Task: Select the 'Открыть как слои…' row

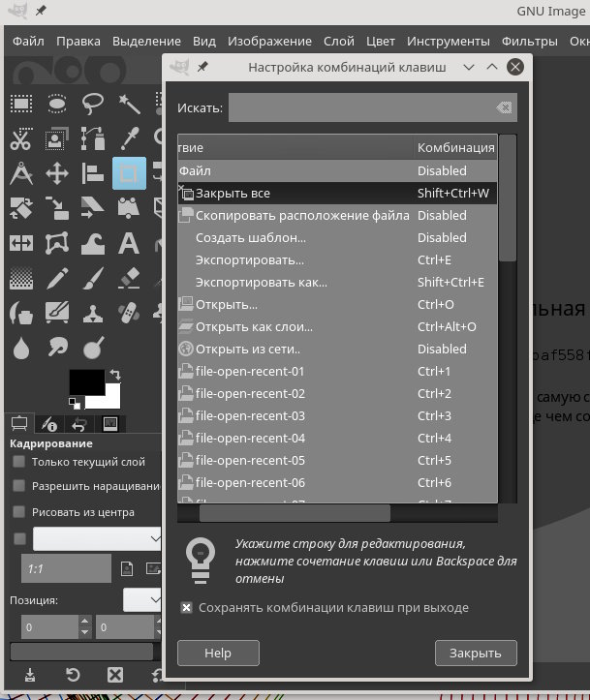Action: (x=337, y=327)
